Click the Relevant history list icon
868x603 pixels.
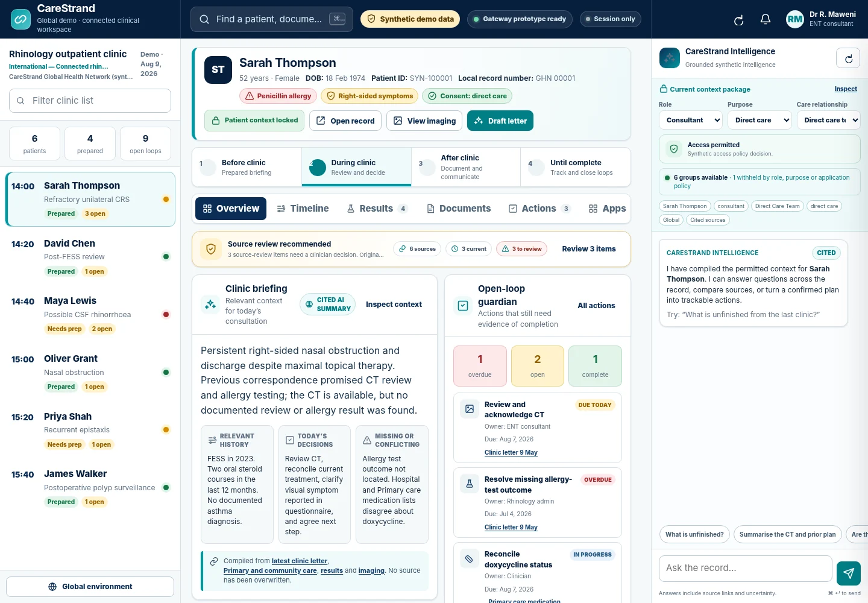point(212,440)
